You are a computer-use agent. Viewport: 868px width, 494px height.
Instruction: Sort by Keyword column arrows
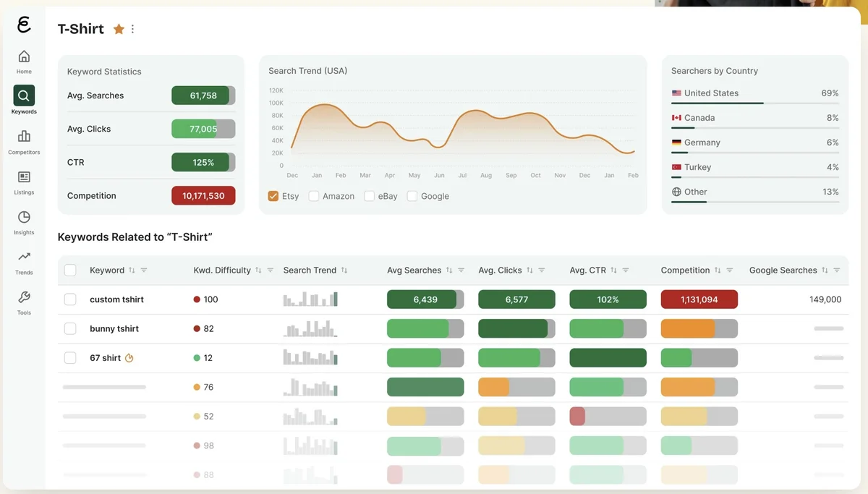132,270
